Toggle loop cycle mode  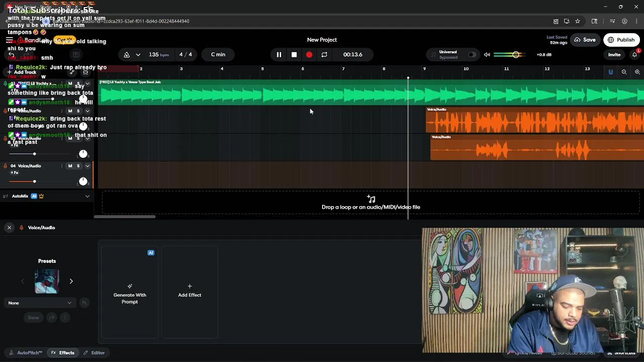tap(324, 54)
